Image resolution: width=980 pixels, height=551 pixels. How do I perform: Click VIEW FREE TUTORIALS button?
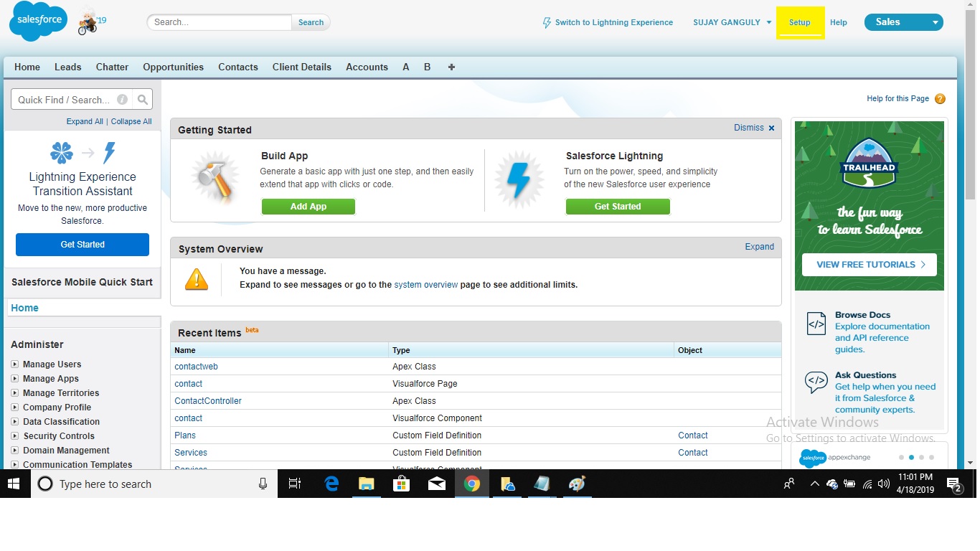pyautogui.click(x=870, y=265)
